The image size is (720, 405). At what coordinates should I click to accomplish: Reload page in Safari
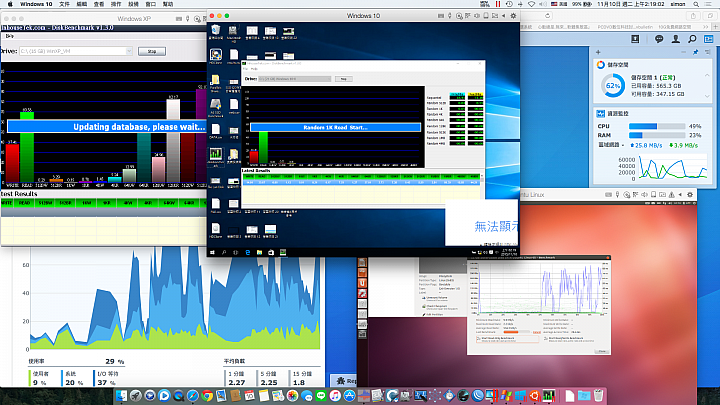[547, 16]
